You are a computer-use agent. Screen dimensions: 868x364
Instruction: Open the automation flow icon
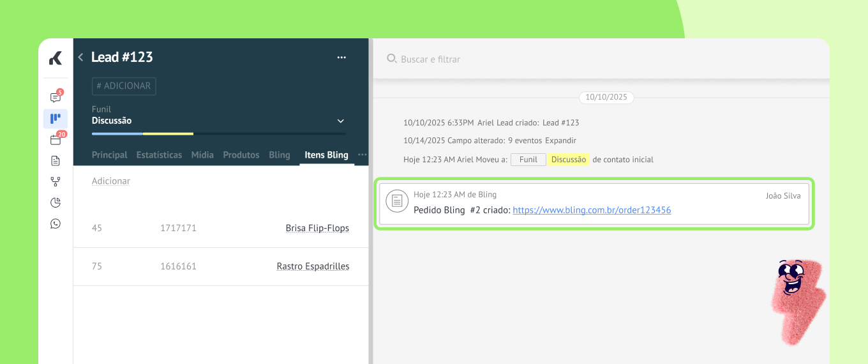click(56, 182)
